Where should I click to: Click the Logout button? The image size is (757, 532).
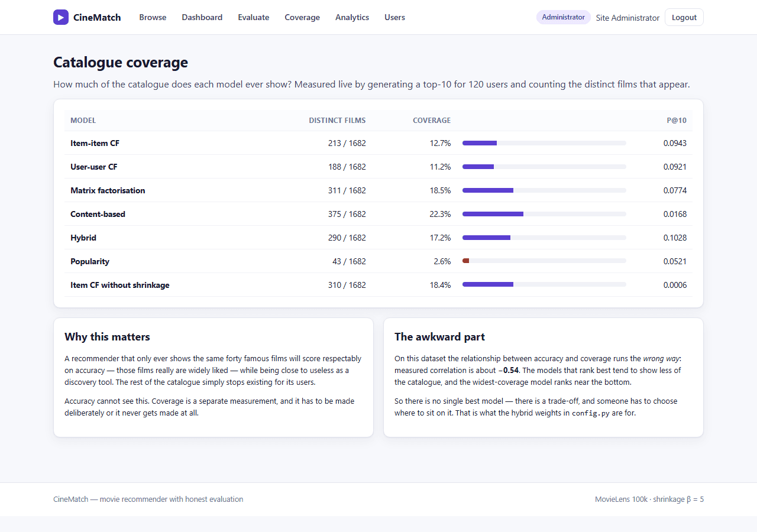click(684, 17)
